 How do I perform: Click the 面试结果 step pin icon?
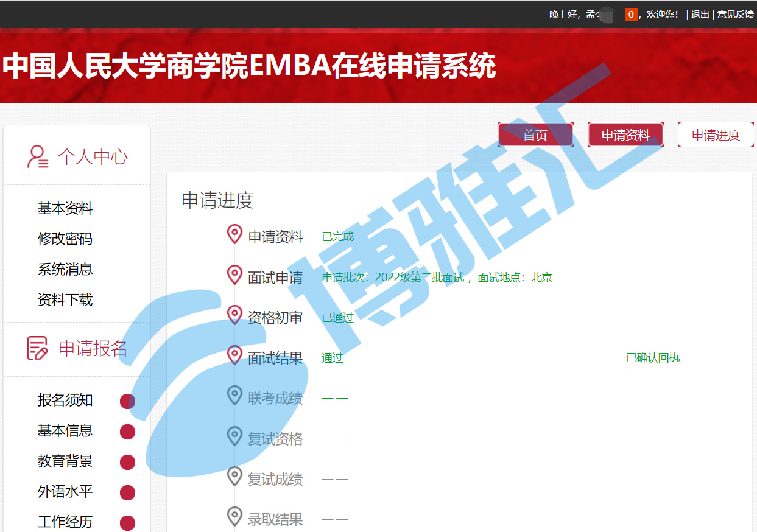coord(234,355)
